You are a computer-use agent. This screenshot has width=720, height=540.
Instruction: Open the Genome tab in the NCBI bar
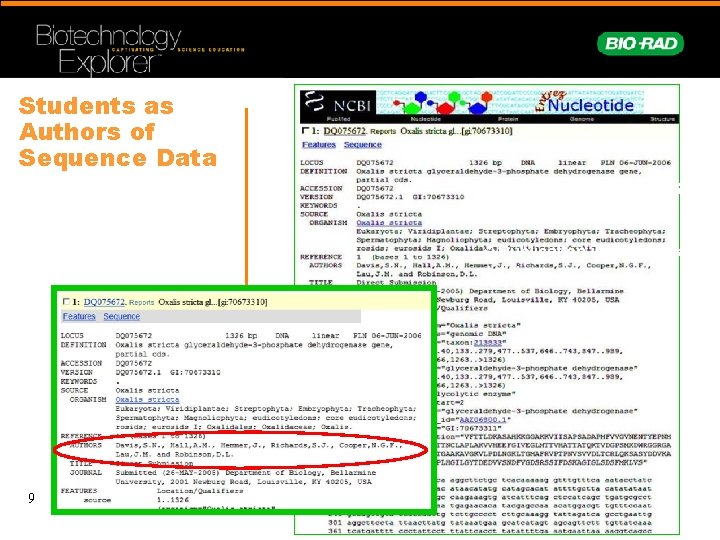point(582,119)
